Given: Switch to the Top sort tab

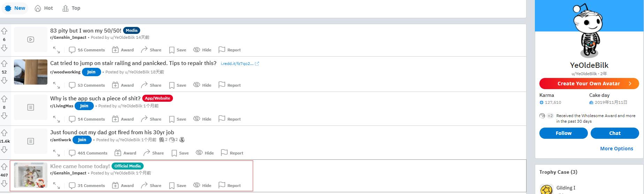Looking at the screenshot, I should point(71,8).
